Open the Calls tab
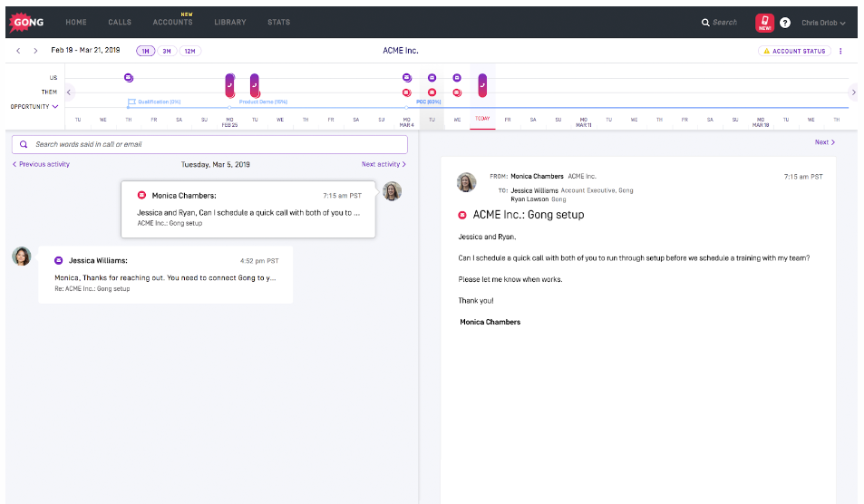Screen dimensions: 864x504 click(120, 22)
